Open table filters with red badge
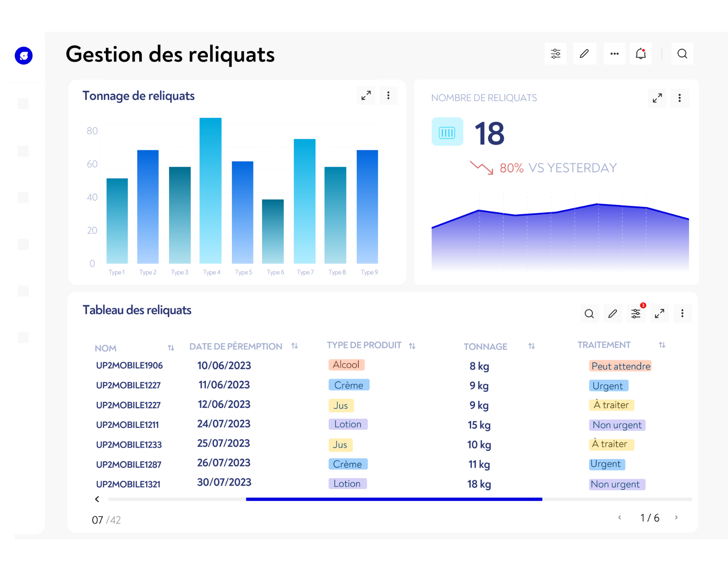 (636, 314)
